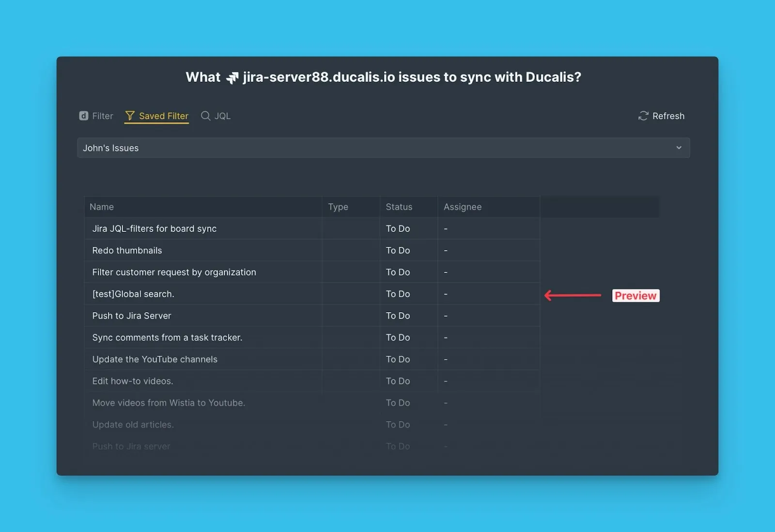Click the Jira logo in the heading
The width and height of the screenshot is (775, 532).
(232, 77)
